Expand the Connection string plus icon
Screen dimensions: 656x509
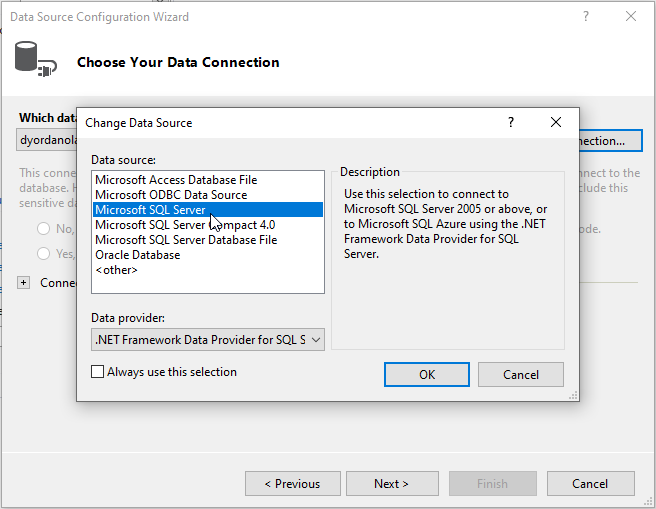coord(24,283)
